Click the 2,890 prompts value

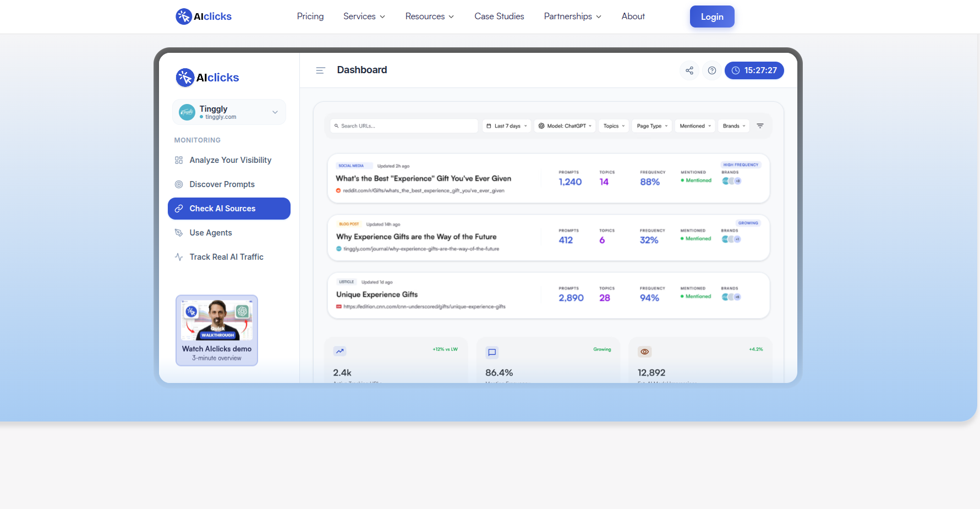(x=571, y=298)
